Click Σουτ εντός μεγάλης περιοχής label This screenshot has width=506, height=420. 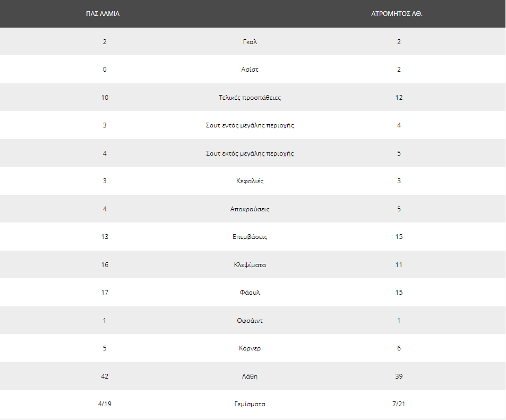click(250, 125)
